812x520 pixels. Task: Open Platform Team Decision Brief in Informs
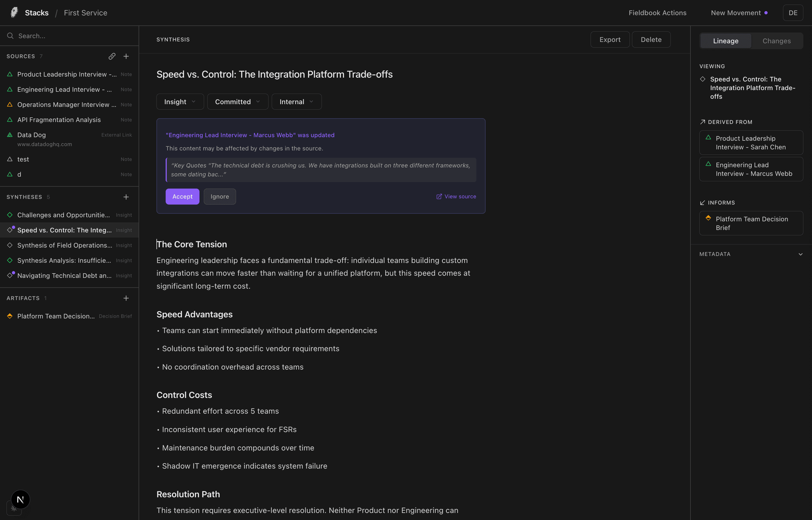pyautogui.click(x=751, y=223)
